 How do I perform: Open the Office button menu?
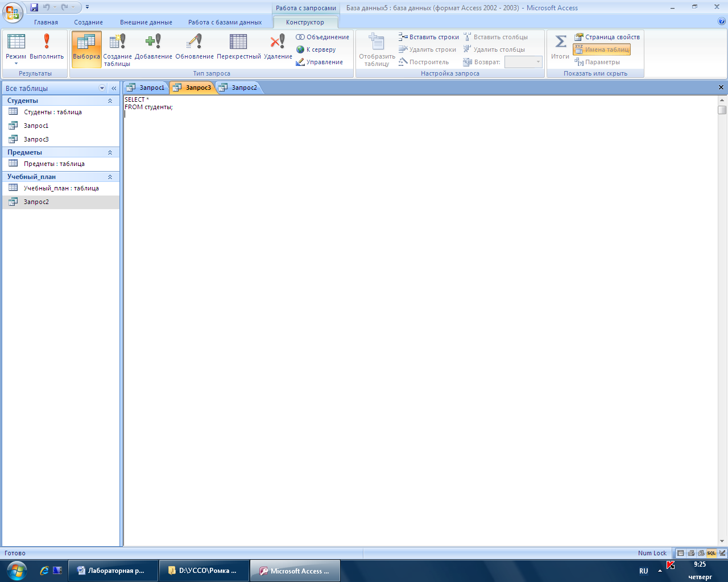click(13, 12)
